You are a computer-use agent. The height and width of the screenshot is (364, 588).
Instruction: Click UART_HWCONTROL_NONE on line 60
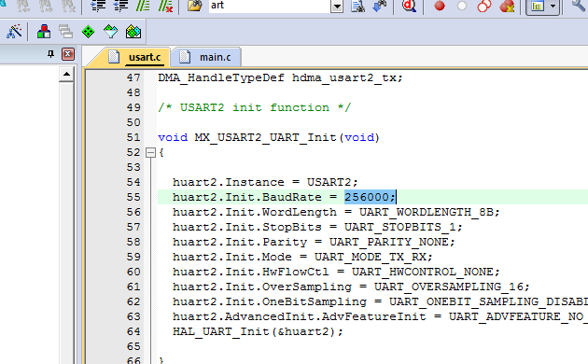pyautogui.click(x=422, y=272)
